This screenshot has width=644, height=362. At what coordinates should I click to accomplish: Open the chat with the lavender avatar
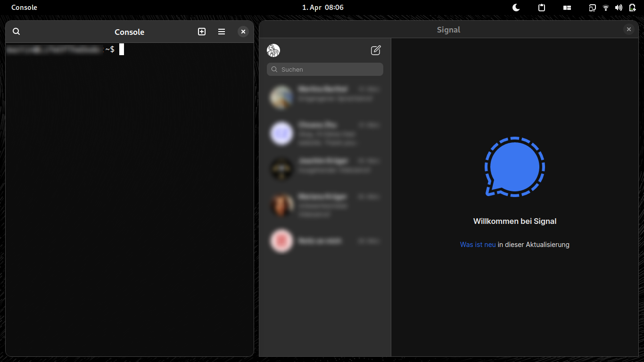coord(325,133)
